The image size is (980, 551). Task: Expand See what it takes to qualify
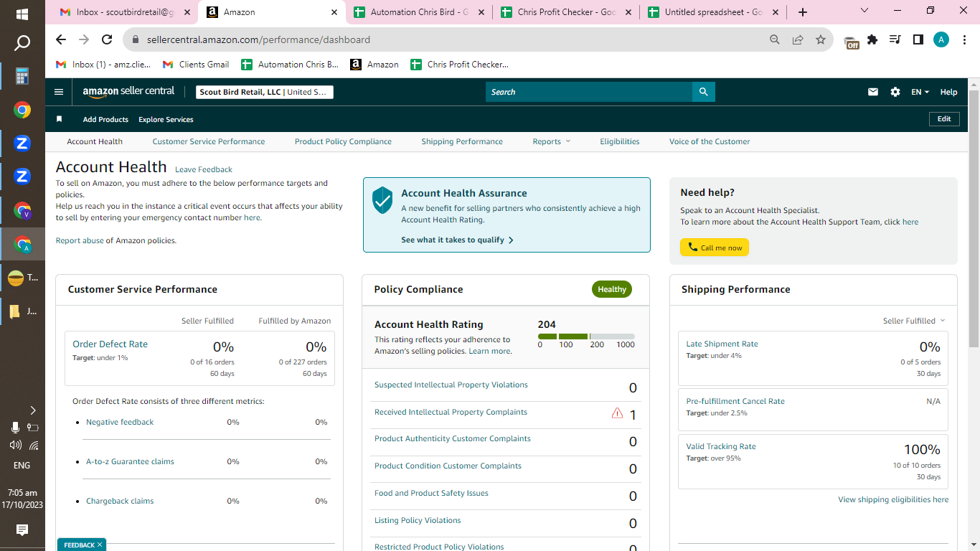pyautogui.click(x=457, y=240)
